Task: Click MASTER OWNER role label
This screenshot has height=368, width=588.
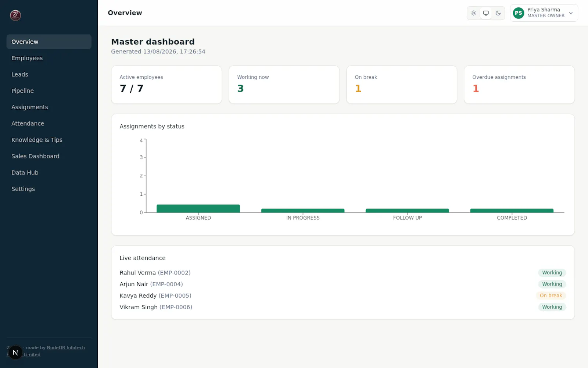Action: [x=546, y=16]
